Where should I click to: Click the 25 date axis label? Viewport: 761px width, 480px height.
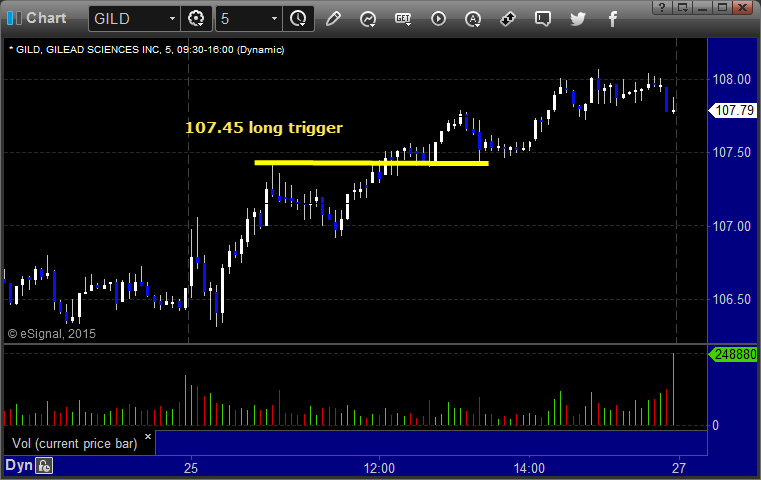(x=191, y=468)
